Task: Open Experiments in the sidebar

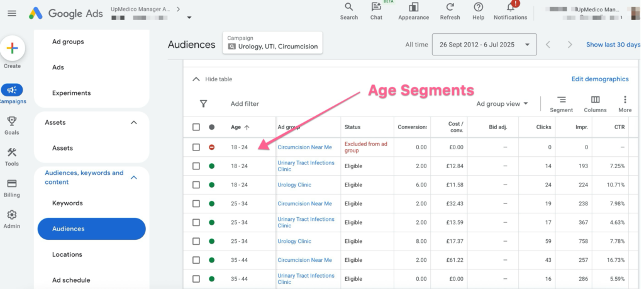Action: point(72,93)
